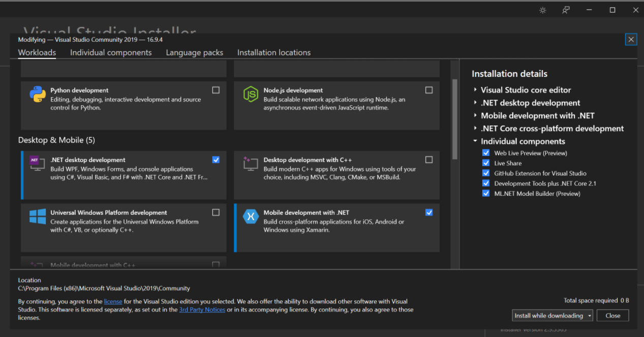Select the Python development workload card title
Image resolution: width=644 pixels, height=337 pixels.
[79, 90]
